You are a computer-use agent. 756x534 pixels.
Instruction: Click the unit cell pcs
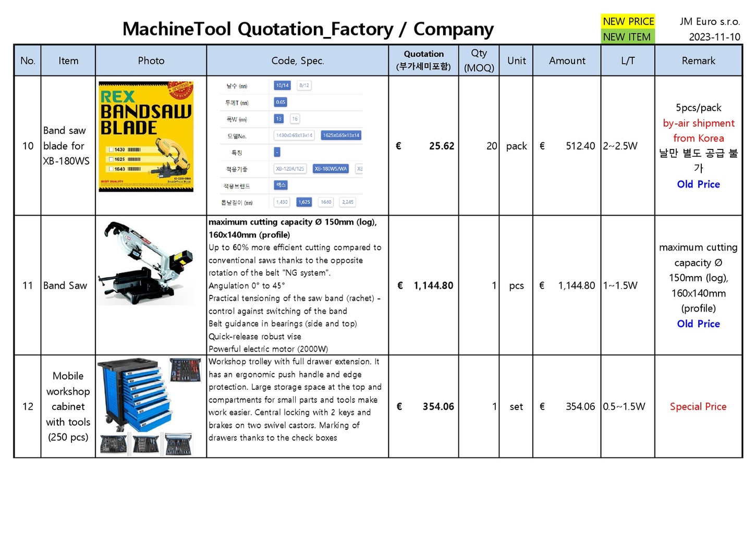pyautogui.click(x=516, y=286)
